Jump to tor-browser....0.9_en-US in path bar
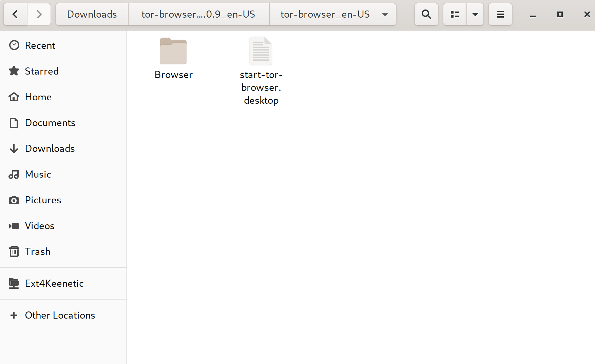The image size is (595, 364). [198, 14]
